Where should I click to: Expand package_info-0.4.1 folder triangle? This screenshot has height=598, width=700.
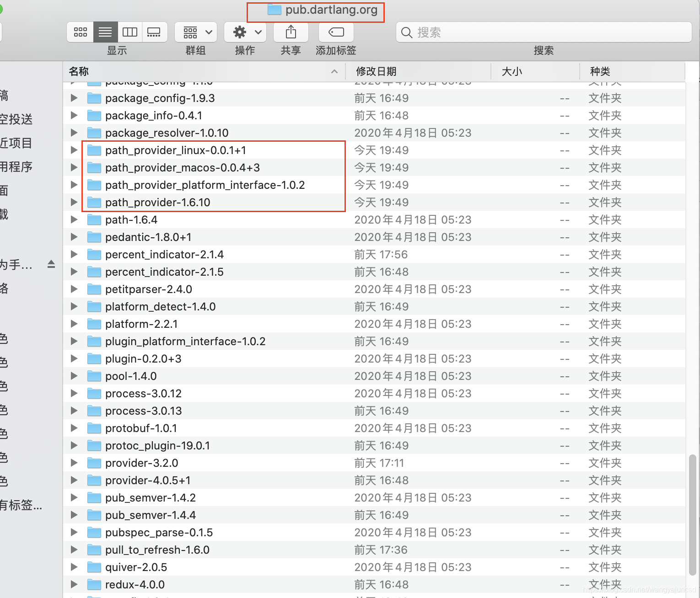pos(74,115)
